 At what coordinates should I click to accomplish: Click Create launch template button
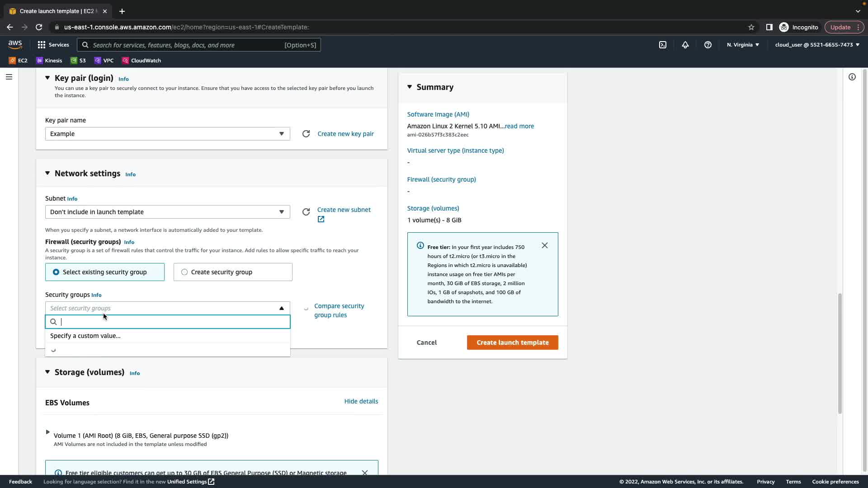[x=512, y=343]
